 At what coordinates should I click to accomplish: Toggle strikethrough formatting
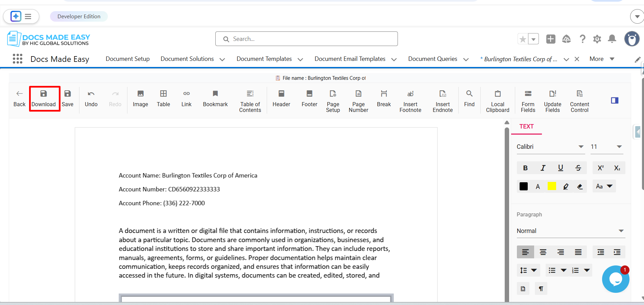point(578,168)
